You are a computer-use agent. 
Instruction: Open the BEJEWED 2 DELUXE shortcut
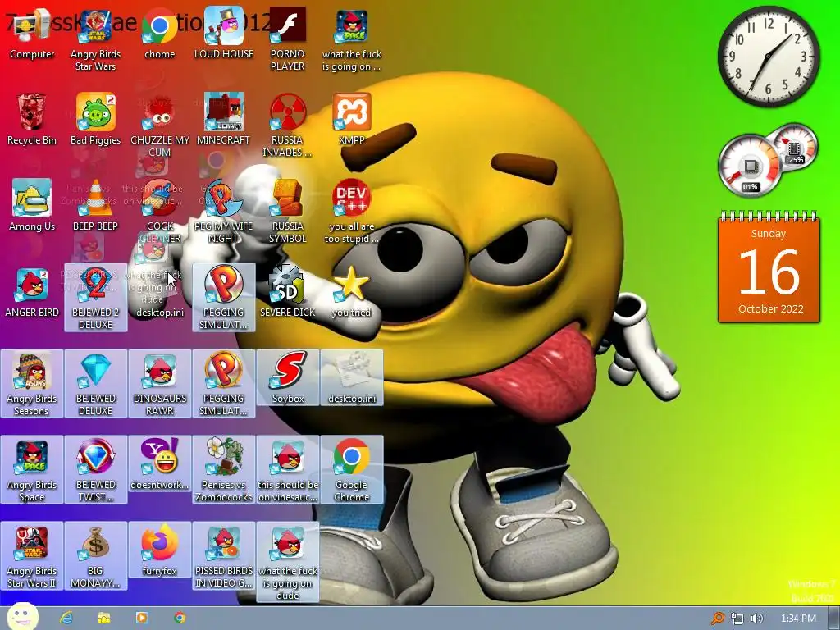pyautogui.click(x=95, y=298)
